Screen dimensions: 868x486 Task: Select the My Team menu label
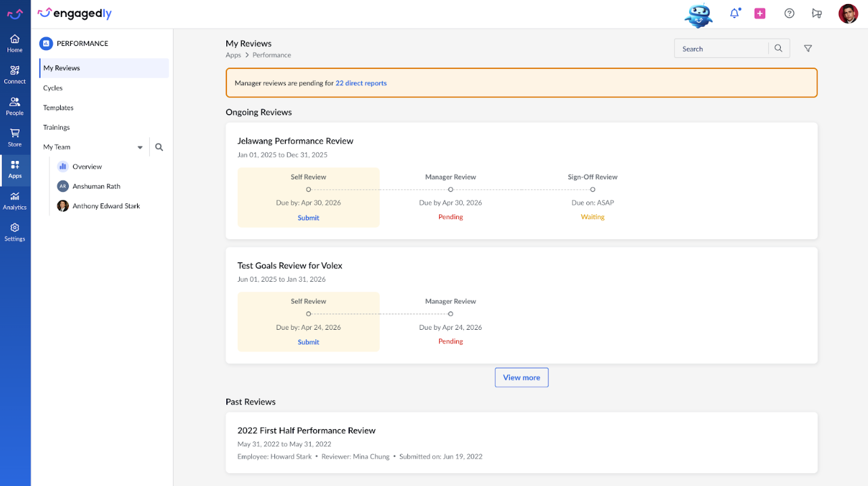(57, 147)
